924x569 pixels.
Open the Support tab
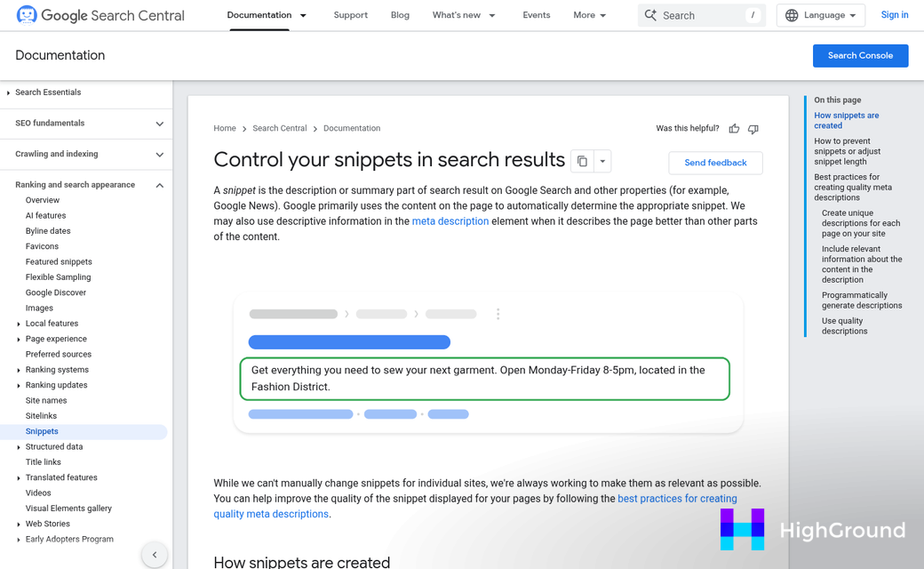[x=350, y=15]
